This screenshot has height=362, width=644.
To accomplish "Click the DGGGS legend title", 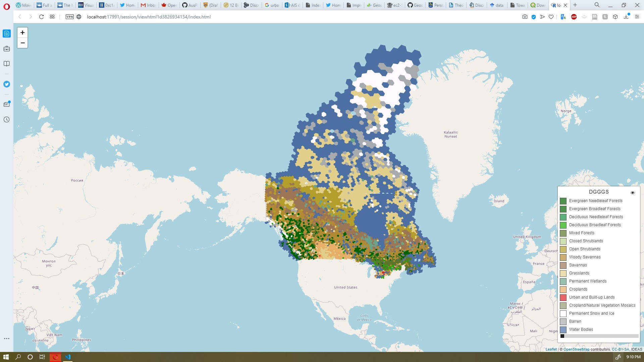I will 599,192.
